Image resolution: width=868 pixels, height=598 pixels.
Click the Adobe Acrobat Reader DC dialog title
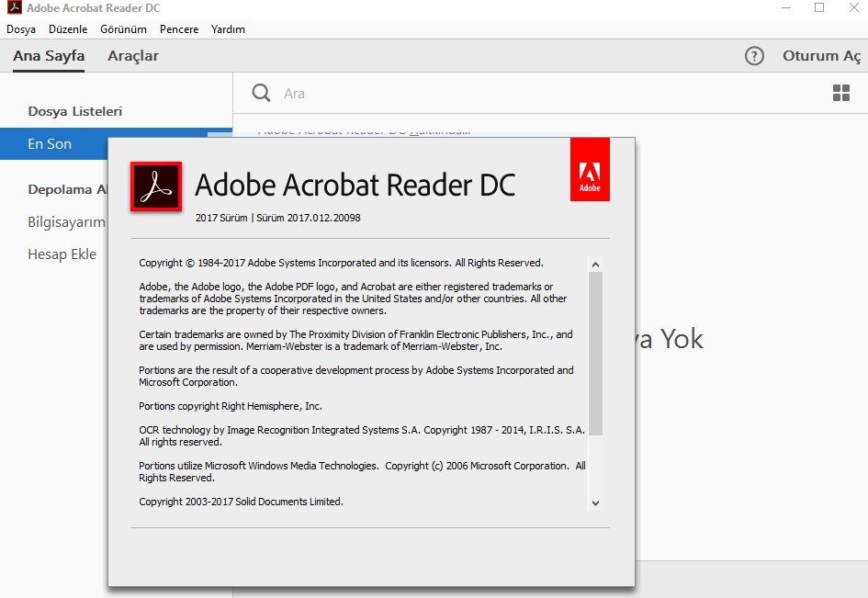coord(355,185)
